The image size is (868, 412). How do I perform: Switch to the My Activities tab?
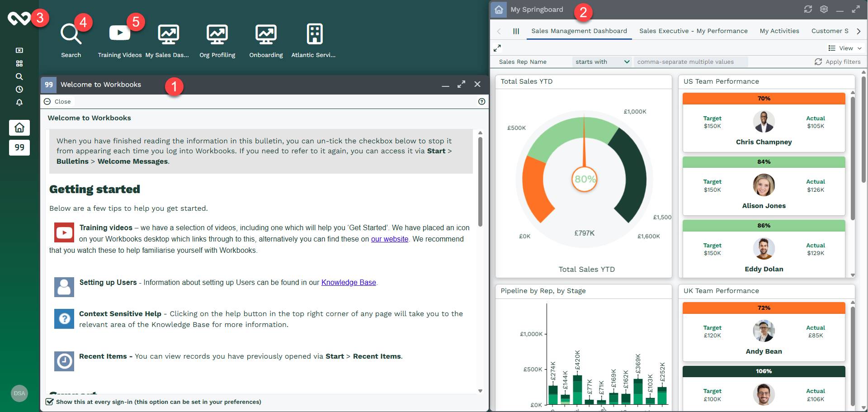click(779, 31)
